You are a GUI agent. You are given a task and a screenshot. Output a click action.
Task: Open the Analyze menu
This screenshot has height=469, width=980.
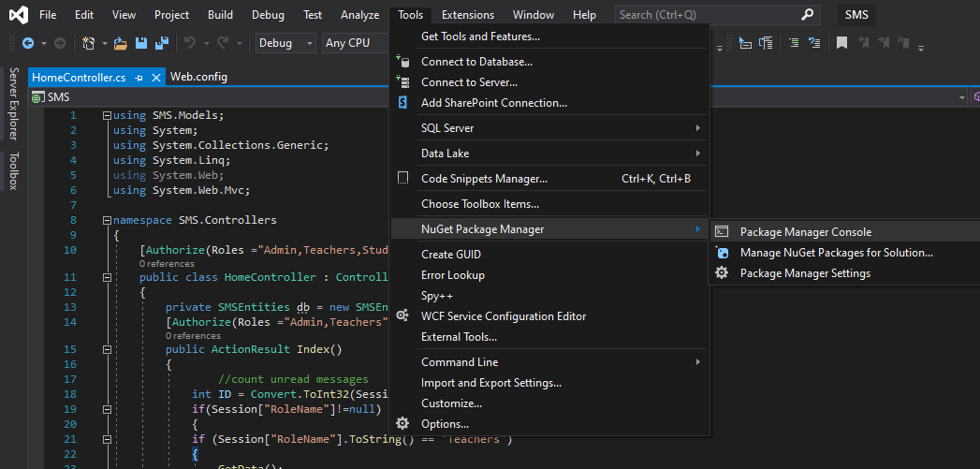pos(360,15)
